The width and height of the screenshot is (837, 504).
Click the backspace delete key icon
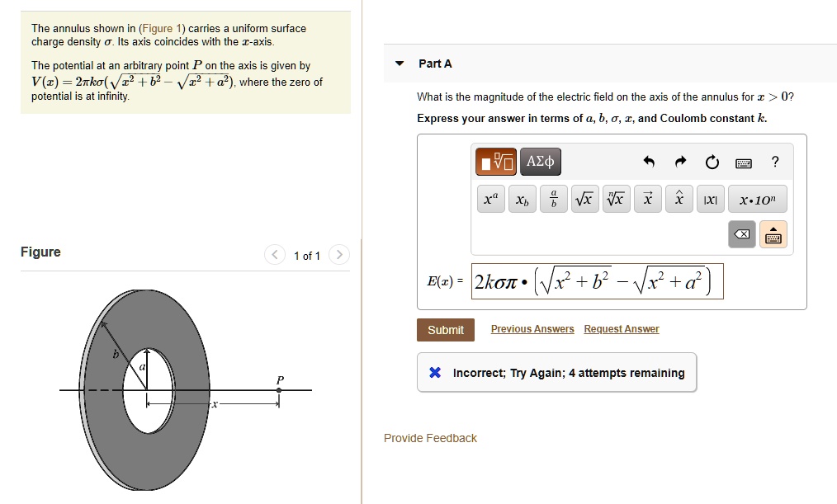(x=742, y=234)
